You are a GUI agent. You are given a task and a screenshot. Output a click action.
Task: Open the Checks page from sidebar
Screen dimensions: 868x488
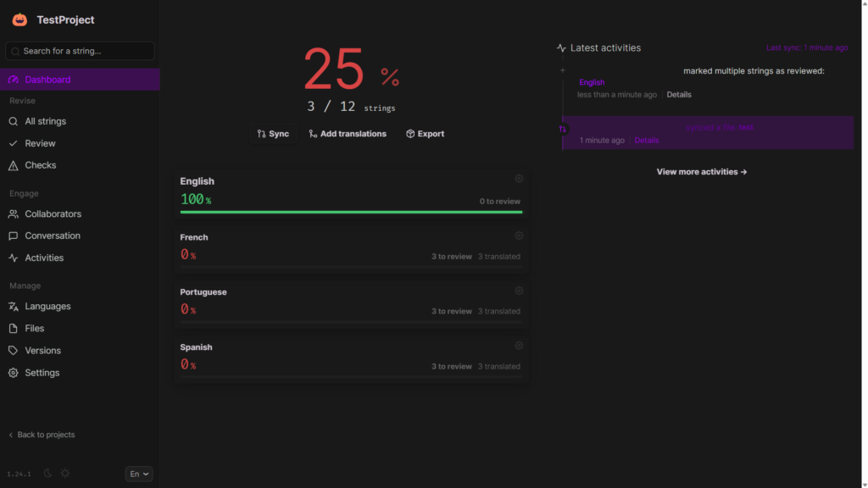coord(40,165)
